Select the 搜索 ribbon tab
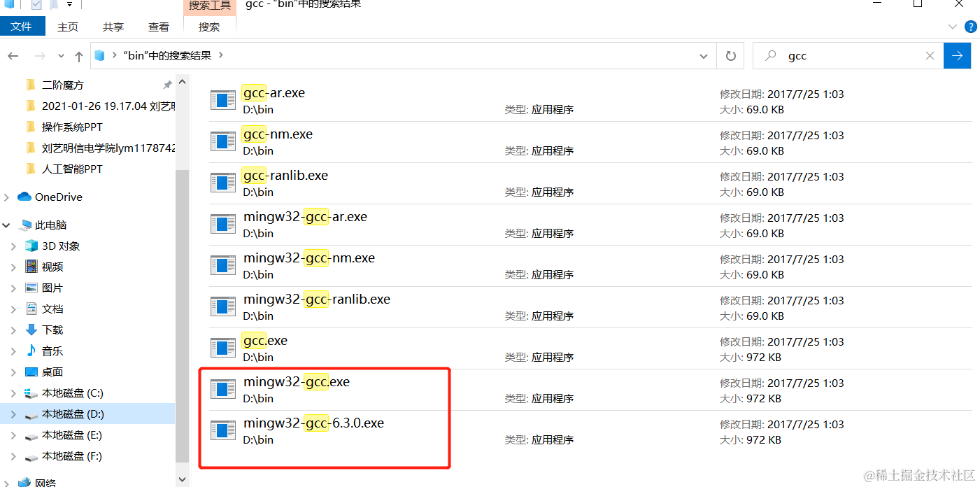Viewport: 980px width, 487px height. [209, 27]
